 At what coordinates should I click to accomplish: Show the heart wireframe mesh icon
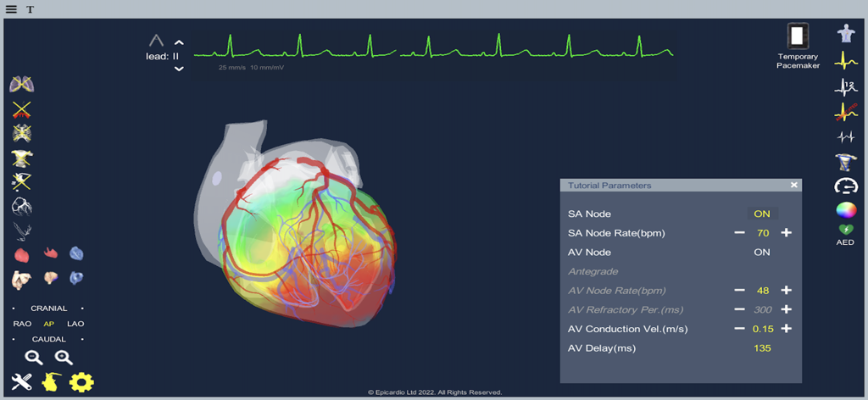pyautogui.click(x=21, y=206)
